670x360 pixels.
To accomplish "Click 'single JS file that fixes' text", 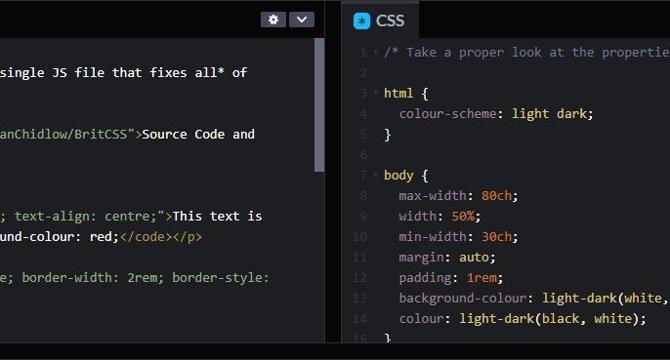I will [93, 73].
